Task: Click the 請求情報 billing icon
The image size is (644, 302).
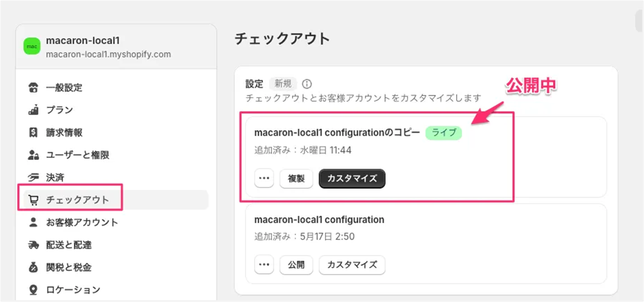Action: (x=33, y=133)
